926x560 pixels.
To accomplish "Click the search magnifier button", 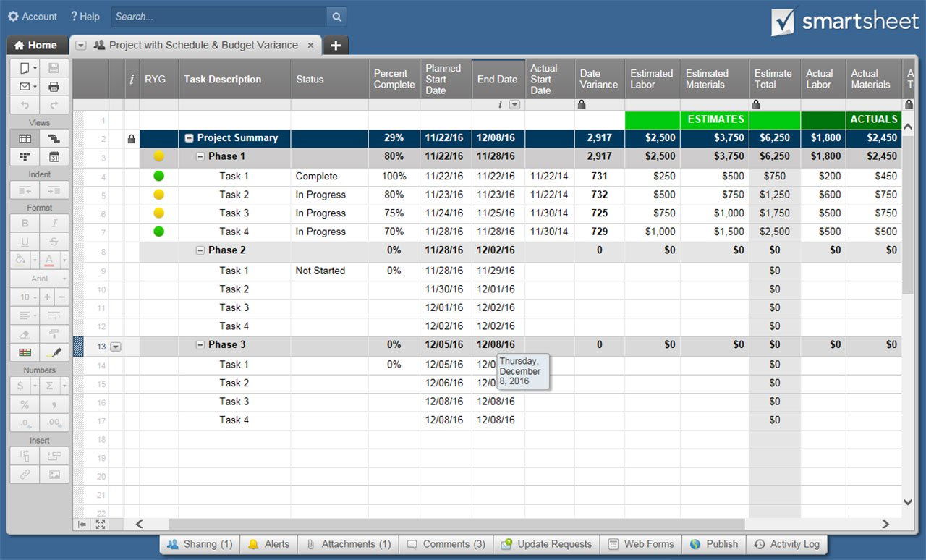I will coord(336,17).
